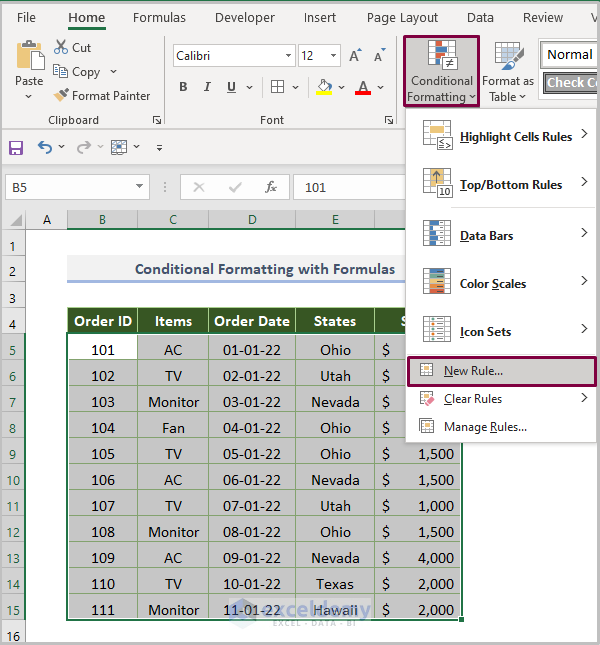
Task: Expand the Name Box dropdown arrow
Action: [x=139, y=187]
